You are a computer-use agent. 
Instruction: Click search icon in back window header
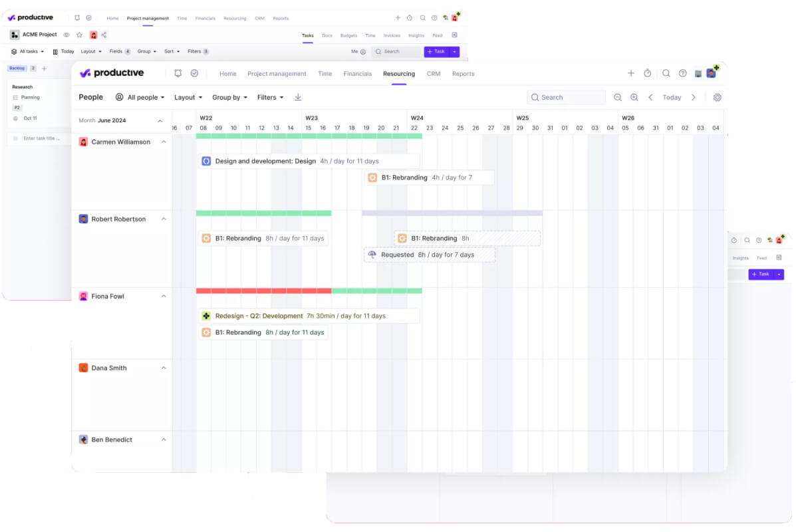[x=422, y=18]
